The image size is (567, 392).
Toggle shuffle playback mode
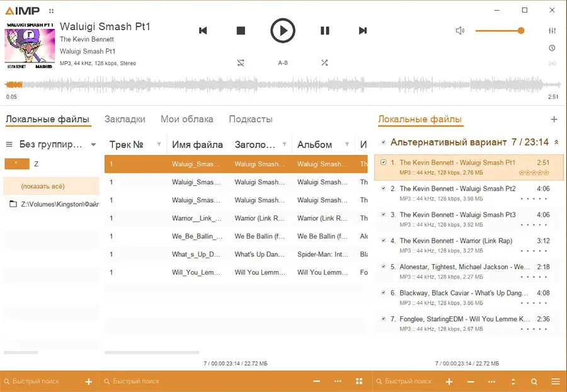point(324,63)
